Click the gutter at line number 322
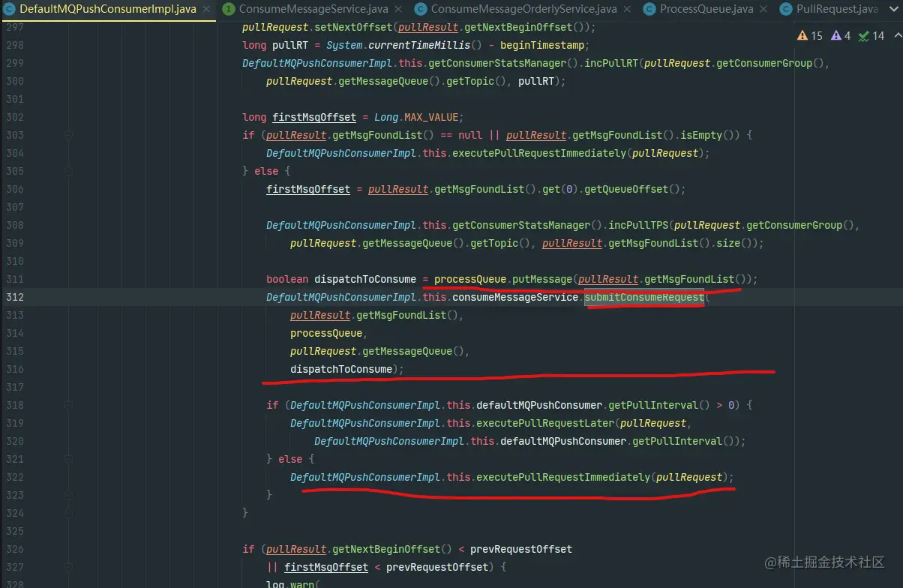 (15, 477)
